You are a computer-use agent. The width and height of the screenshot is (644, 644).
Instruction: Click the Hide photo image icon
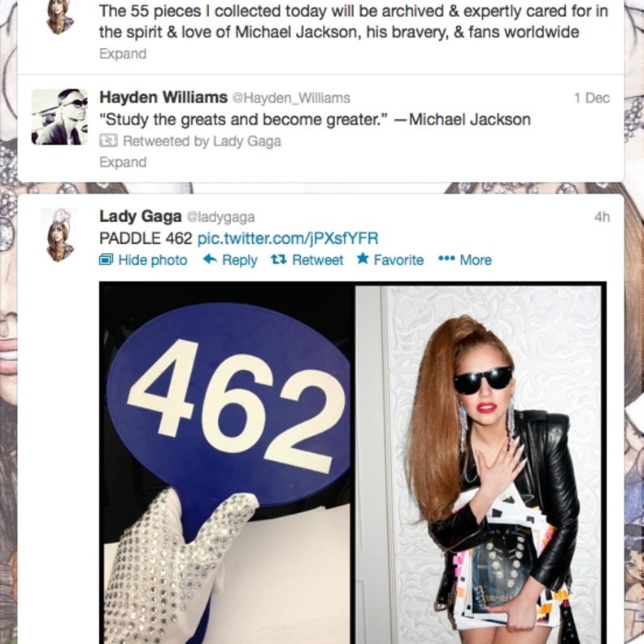pos(106,259)
